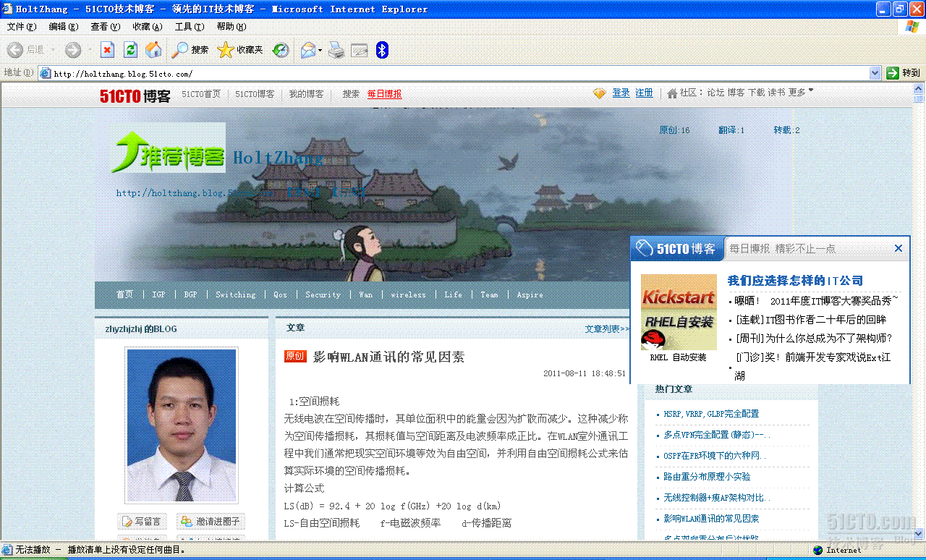The height and width of the screenshot is (560, 926).
Task: Open the 论坛 community link
Action: click(x=715, y=93)
